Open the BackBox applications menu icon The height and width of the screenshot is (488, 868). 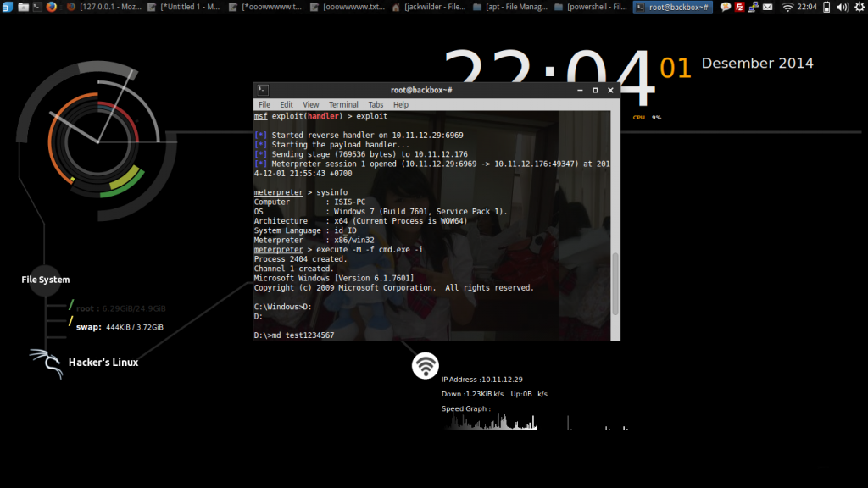pyautogui.click(x=7, y=7)
